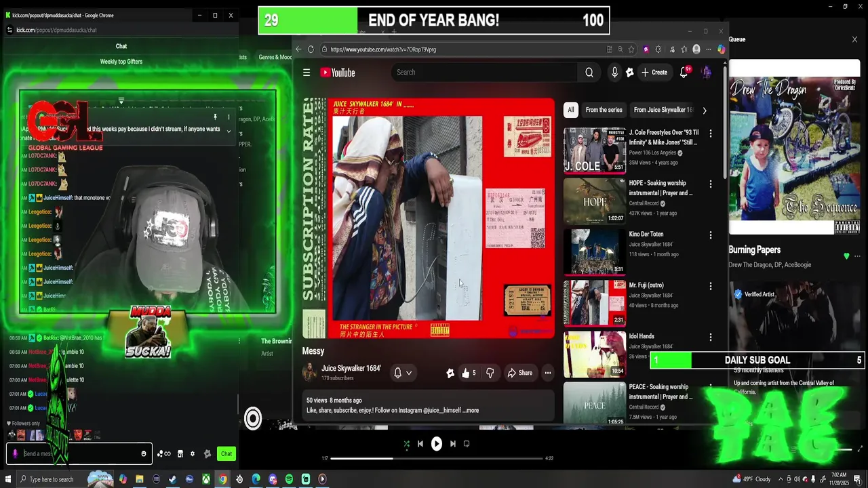Open J. Cole Freestyles video thumbnail
The width and height of the screenshot is (868, 488).
pos(595,150)
